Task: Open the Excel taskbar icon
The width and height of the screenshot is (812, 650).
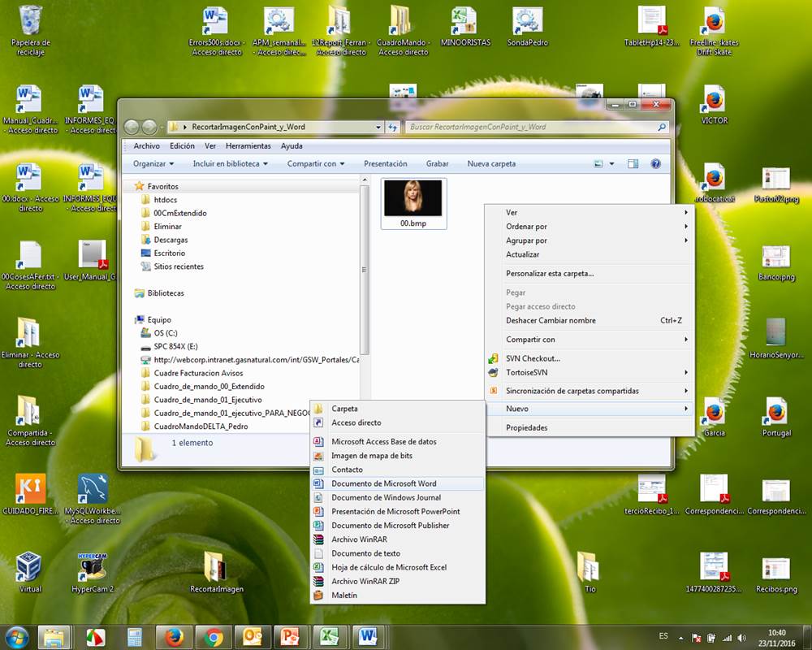Action: 329,636
